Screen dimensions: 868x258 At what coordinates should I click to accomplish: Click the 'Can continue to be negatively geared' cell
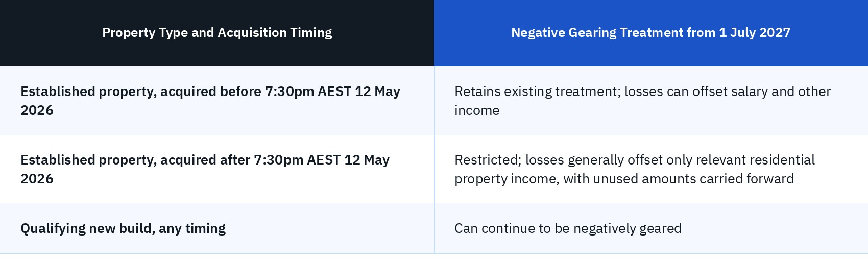651,228
